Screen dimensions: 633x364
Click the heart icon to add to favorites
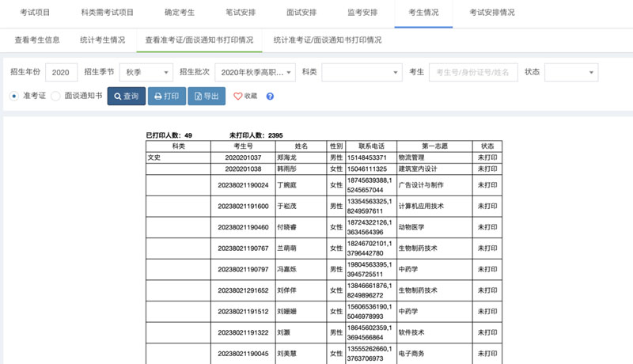[237, 97]
